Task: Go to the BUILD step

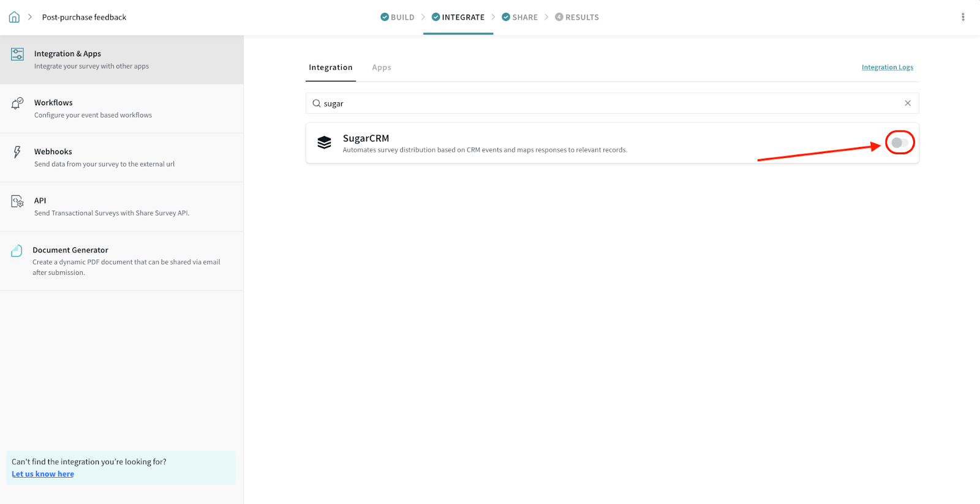Action: point(397,17)
